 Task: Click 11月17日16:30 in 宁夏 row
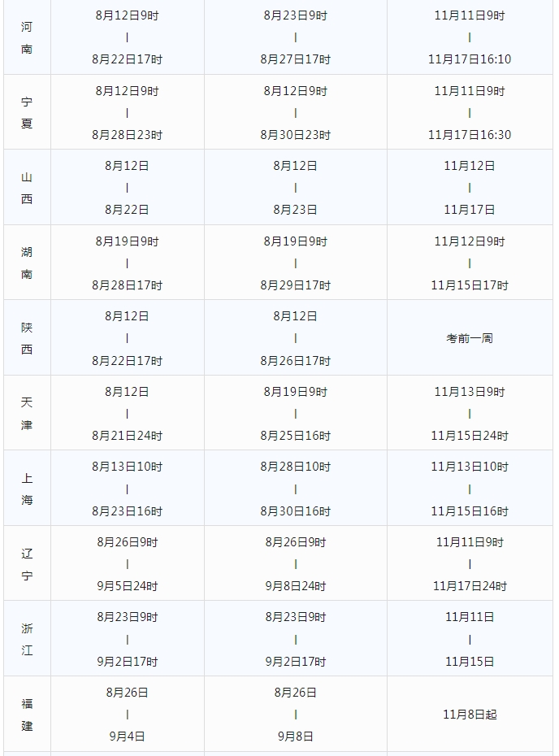tap(470, 134)
